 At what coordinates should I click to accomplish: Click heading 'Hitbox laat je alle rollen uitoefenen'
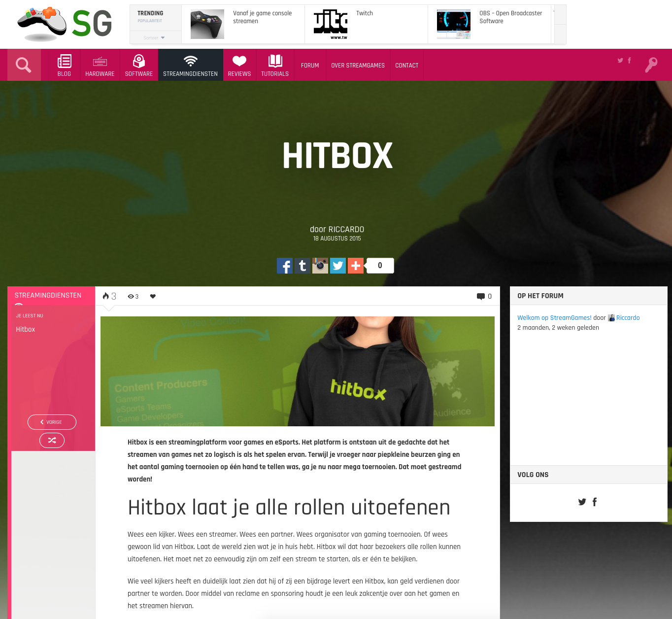pos(289,508)
